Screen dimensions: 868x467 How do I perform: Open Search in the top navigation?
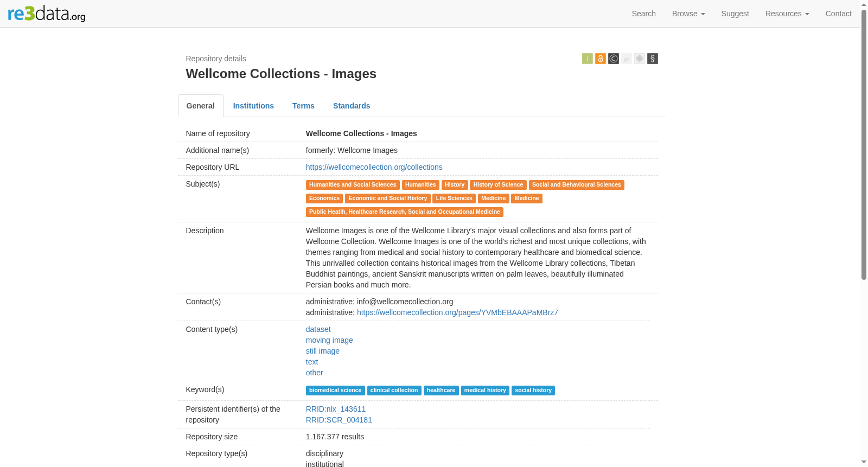pyautogui.click(x=644, y=14)
